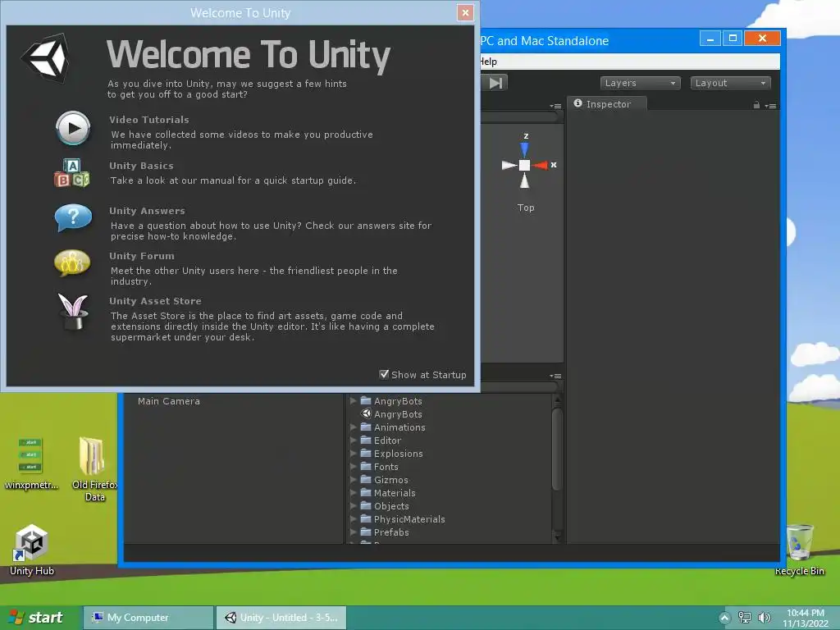
Task: Open the Layout dropdown
Action: 731,83
